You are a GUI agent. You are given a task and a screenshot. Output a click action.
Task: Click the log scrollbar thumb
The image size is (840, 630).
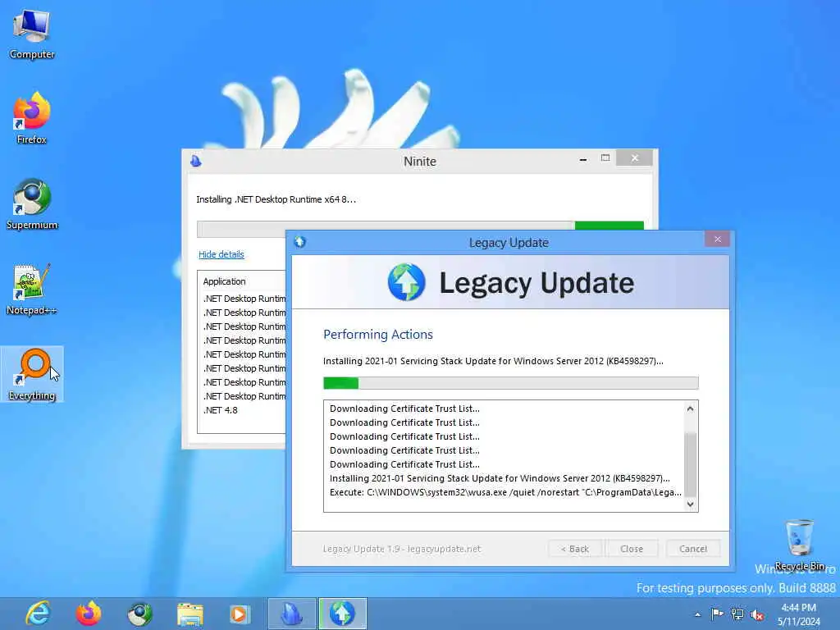click(691, 463)
